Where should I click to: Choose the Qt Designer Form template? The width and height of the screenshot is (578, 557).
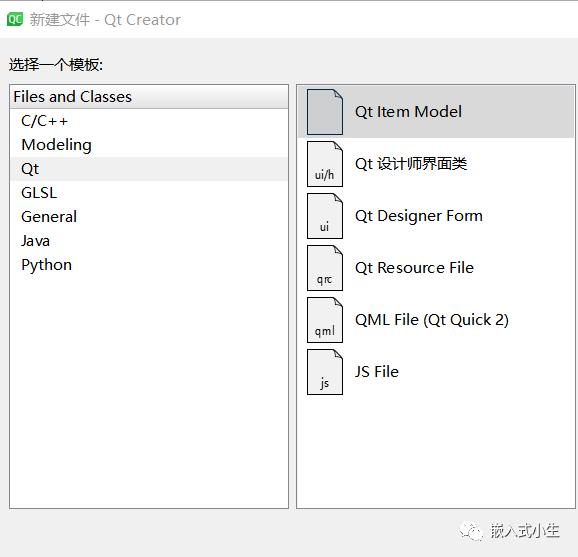[x=436, y=216]
